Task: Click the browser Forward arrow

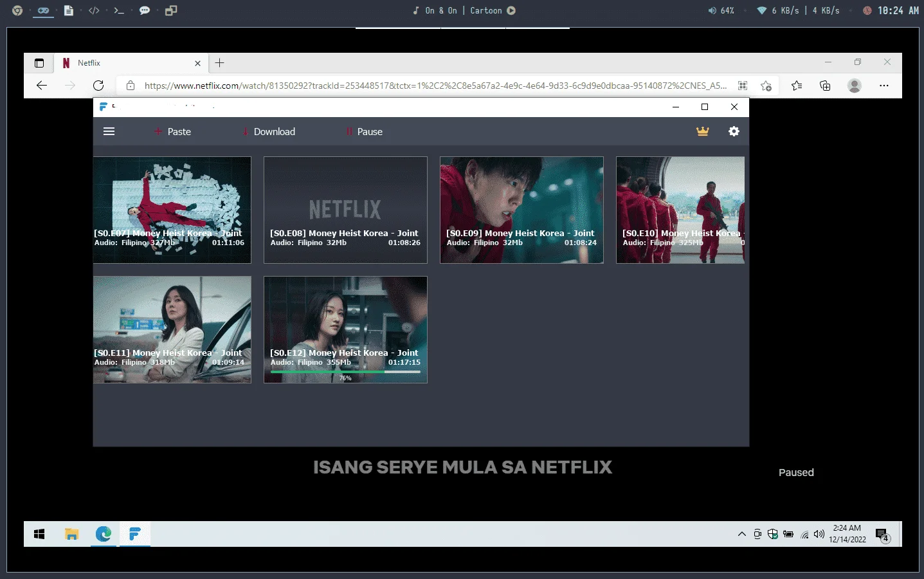Action: [70, 86]
